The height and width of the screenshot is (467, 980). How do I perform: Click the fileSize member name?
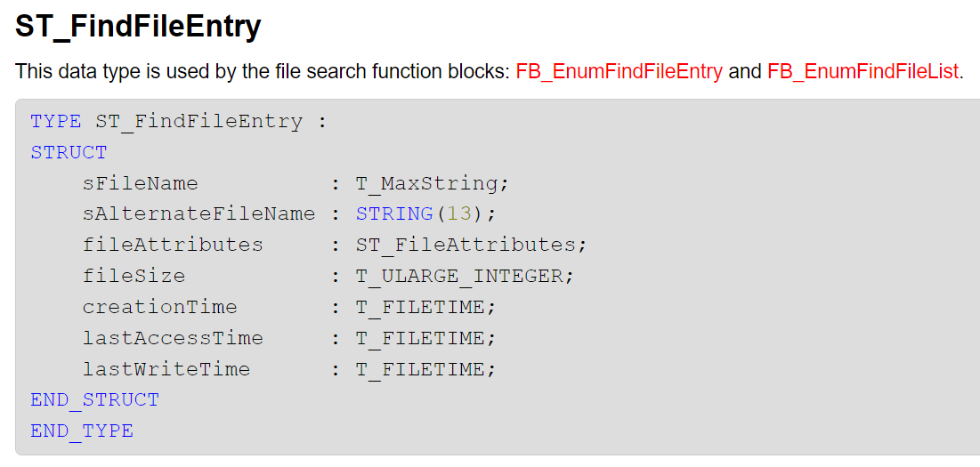[134, 276]
